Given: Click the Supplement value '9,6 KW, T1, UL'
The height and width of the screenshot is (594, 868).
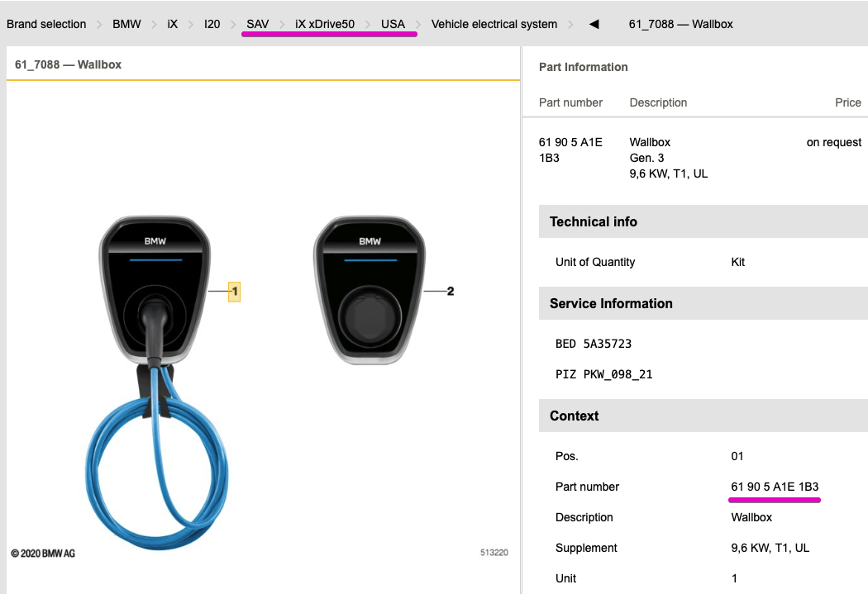Looking at the screenshot, I should click(x=770, y=548).
